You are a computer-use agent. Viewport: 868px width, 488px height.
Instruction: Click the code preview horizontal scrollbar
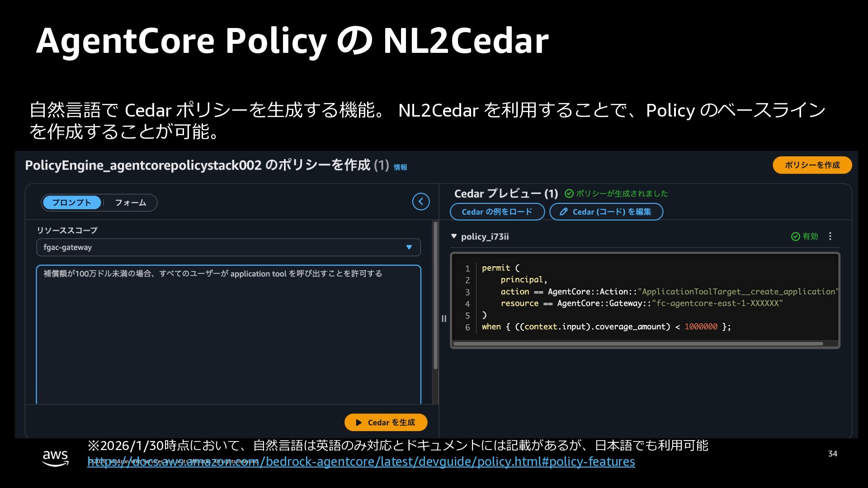(x=637, y=344)
